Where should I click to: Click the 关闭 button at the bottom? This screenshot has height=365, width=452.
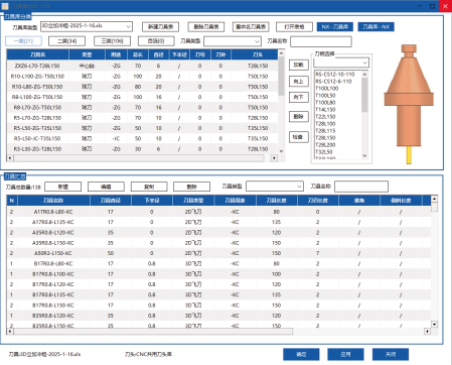(390, 354)
